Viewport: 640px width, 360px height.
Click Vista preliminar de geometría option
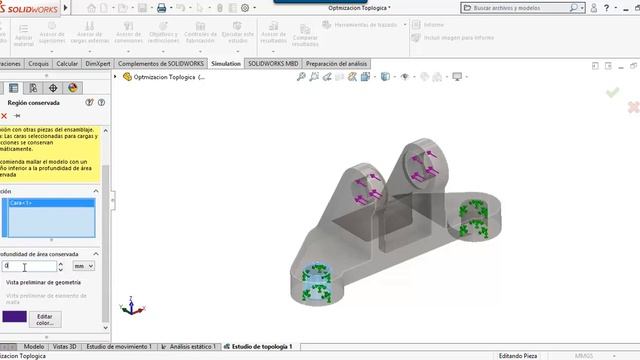point(43,282)
